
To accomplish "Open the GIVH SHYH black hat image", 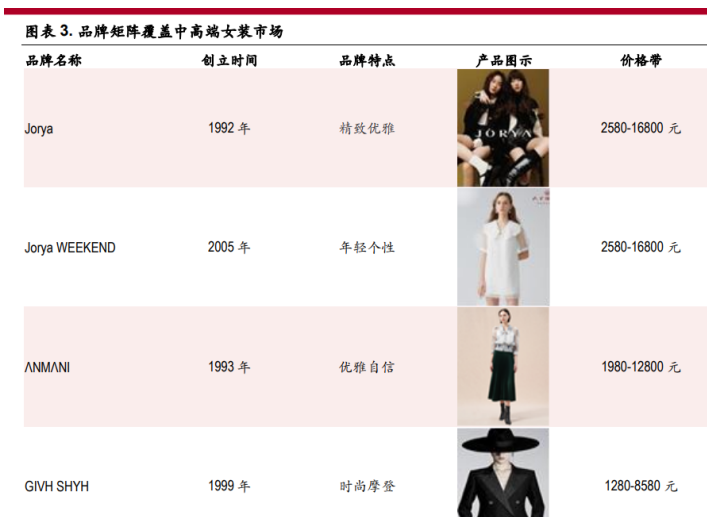I will pyautogui.click(x=503, y=472).
